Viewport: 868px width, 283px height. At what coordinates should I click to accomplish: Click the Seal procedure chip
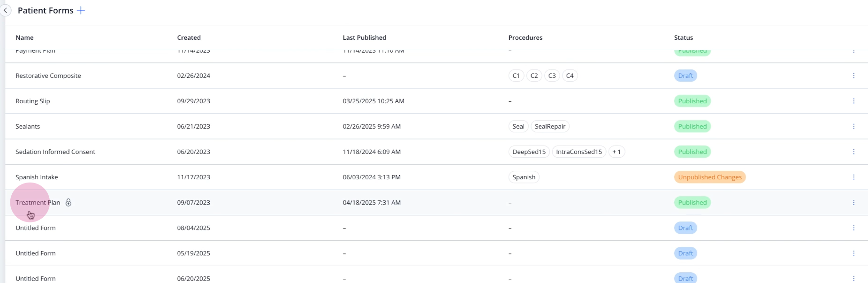pyautogui.click(x=518, y=126)
